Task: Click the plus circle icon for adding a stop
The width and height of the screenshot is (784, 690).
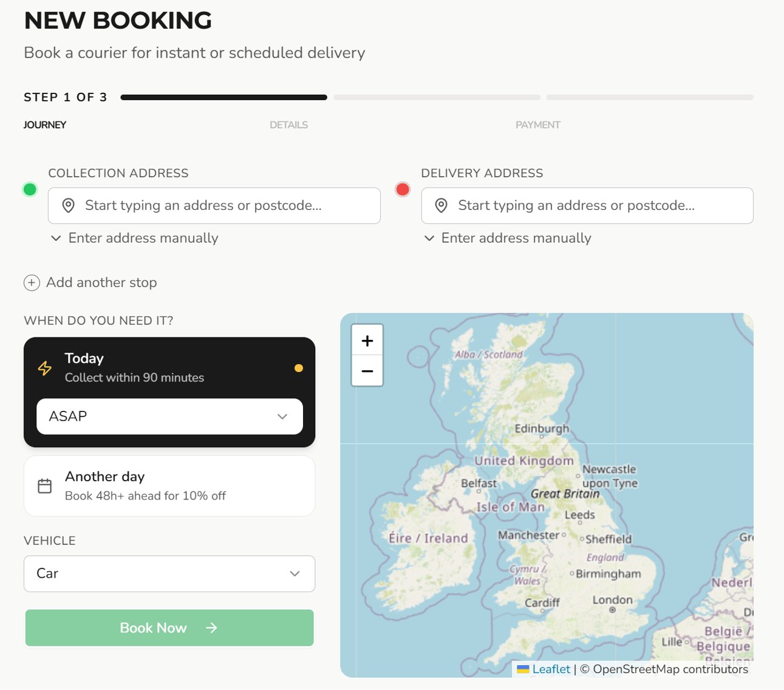Action: point(32,283)
